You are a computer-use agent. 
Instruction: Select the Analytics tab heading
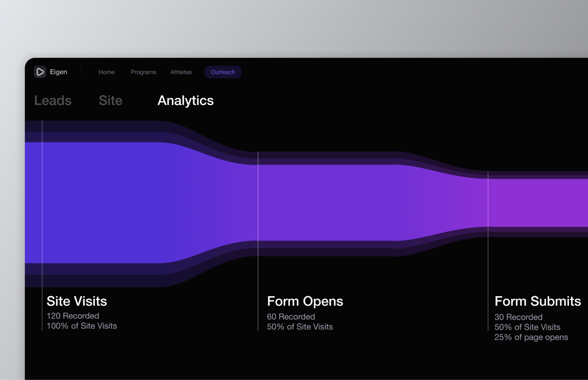186,101
